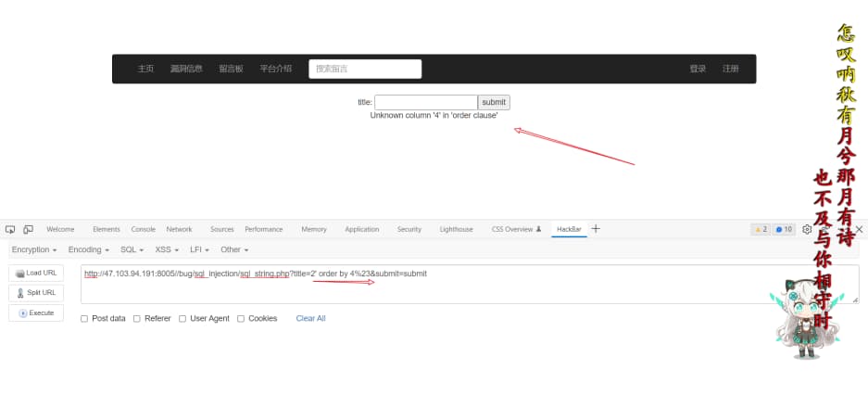Enable the User Agent checkbox
Image resolution: width=868 pixels, height=408 pixels.
click(x=182, y=319)
